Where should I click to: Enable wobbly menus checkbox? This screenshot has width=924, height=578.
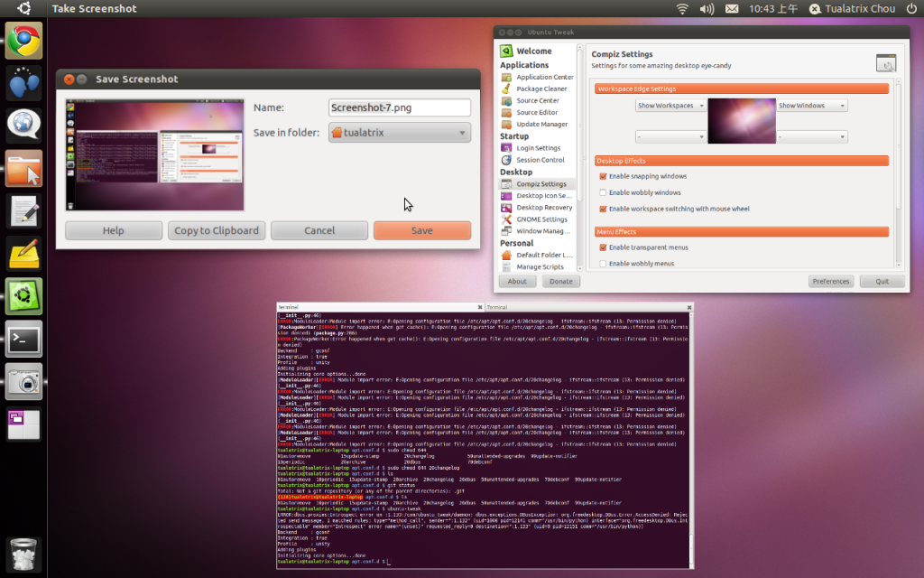click(x=603, y=264)
